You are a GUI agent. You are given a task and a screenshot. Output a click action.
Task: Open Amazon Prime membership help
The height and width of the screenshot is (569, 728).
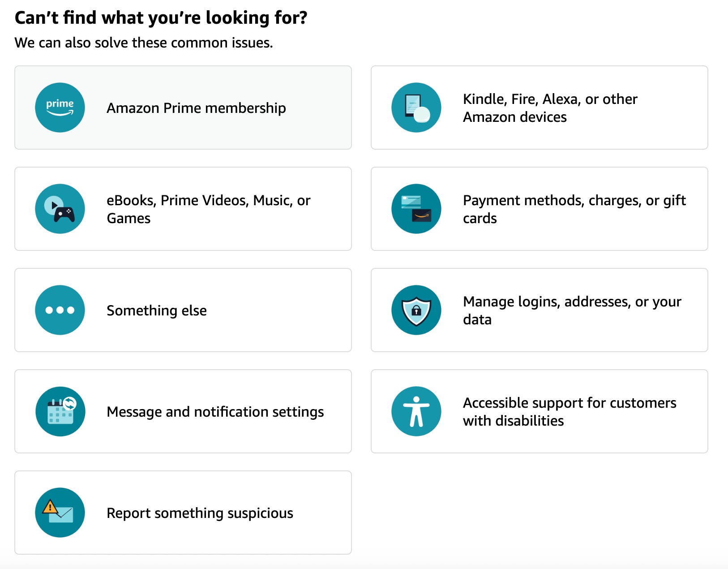(x=183, y=108)
